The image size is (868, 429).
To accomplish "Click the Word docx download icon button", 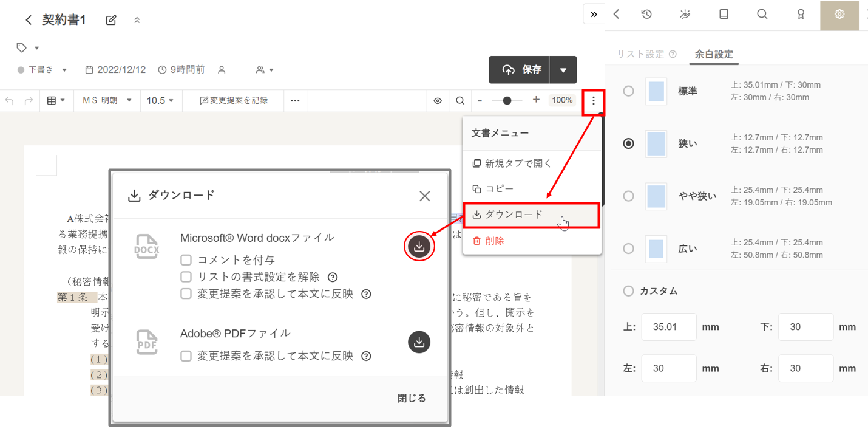I will tap(419, 246).
